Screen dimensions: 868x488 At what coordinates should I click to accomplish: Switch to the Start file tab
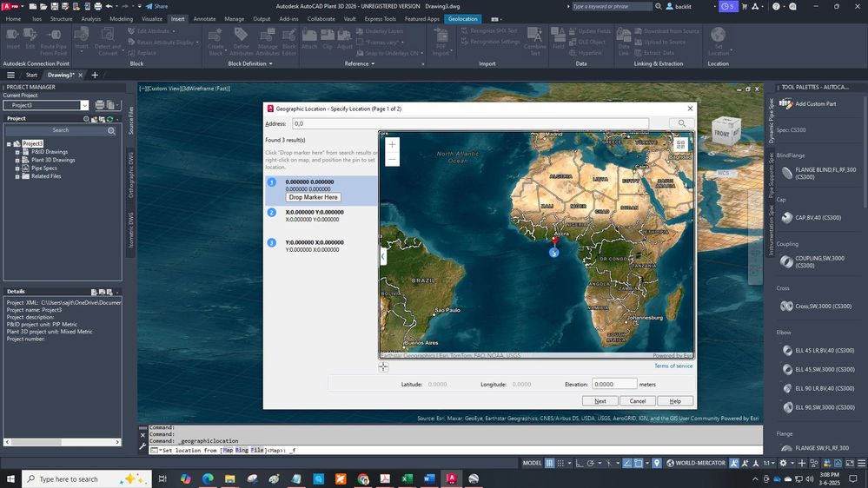[31, 75]
